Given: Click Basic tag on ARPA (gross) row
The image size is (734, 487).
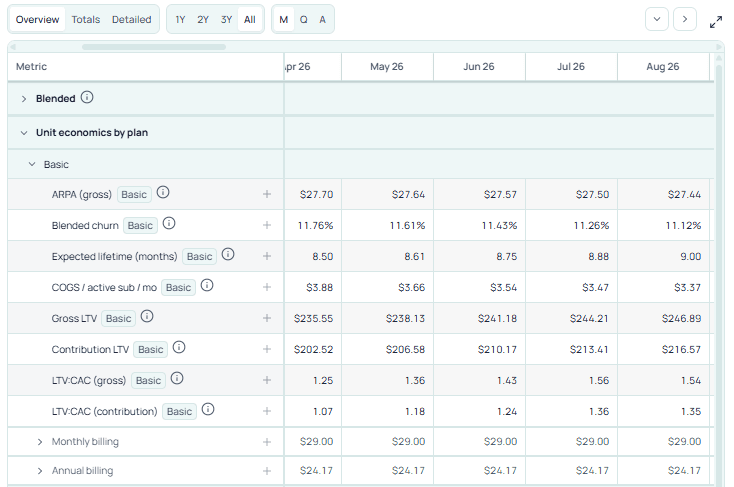Looking at the screenshot, I should [x=134, y=194].
